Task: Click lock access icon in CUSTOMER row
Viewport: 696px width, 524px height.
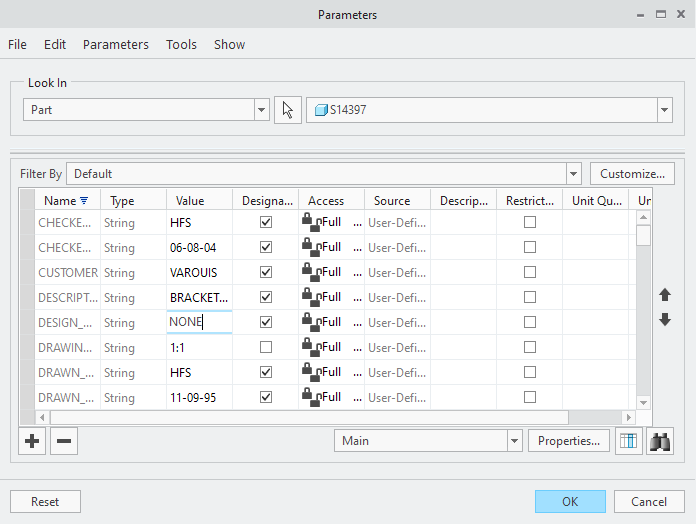Action: tap(311, 272)
